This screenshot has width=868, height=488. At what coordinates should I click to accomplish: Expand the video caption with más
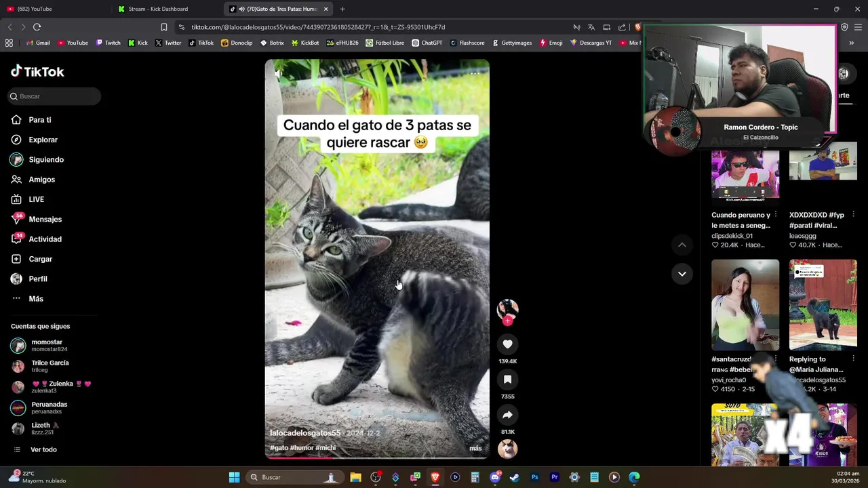tap(475, 448)
